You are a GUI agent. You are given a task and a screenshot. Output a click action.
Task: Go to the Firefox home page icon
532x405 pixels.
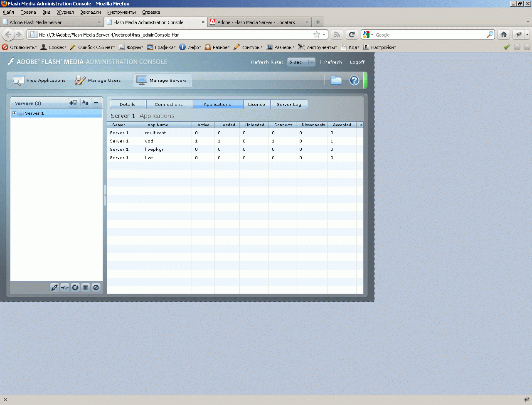coord(504,34)
